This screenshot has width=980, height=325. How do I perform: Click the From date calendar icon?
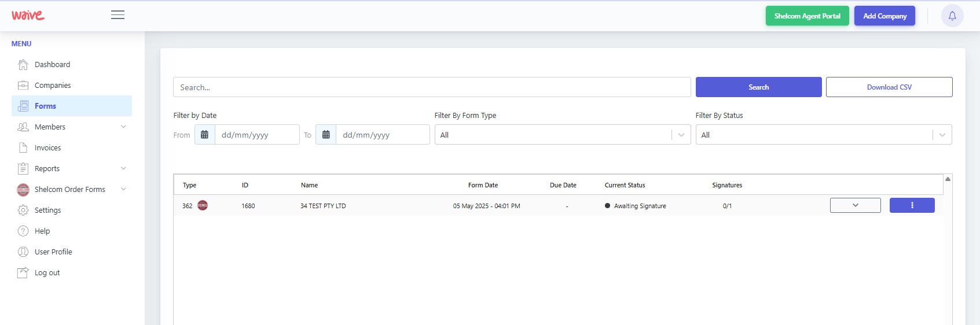click(x=205, y=135)
